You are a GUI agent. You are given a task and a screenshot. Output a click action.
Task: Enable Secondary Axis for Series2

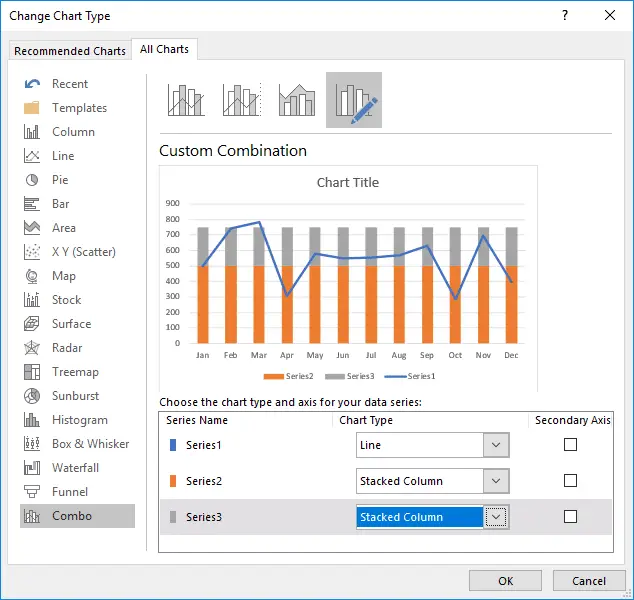point(570,481)
